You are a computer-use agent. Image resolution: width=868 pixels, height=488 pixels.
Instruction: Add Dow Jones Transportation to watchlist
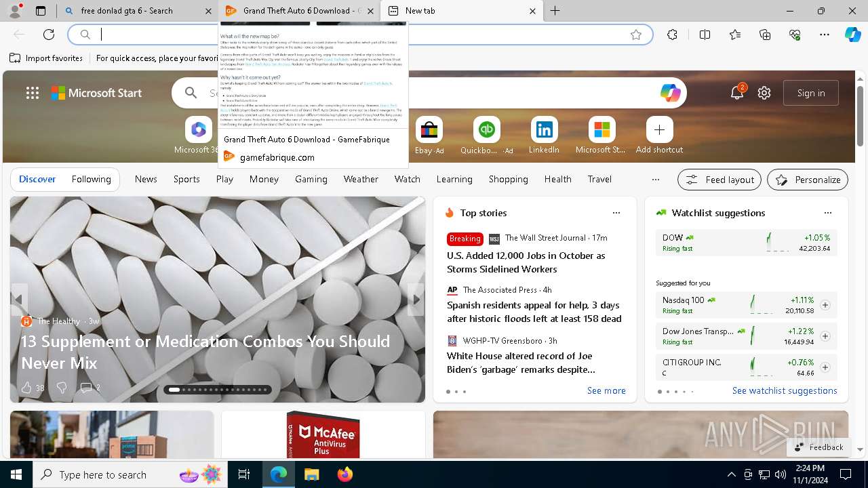[x=825, y=336]
